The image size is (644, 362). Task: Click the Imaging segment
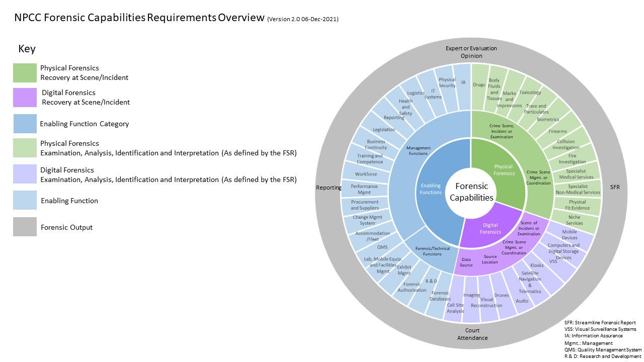[471, 295]
